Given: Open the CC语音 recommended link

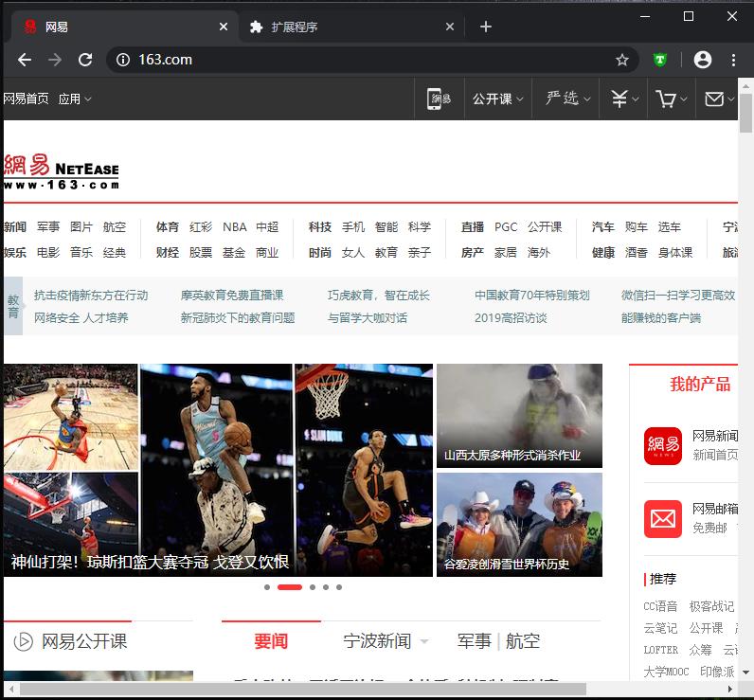Looking at the screenshot, I should coord(660,606).
